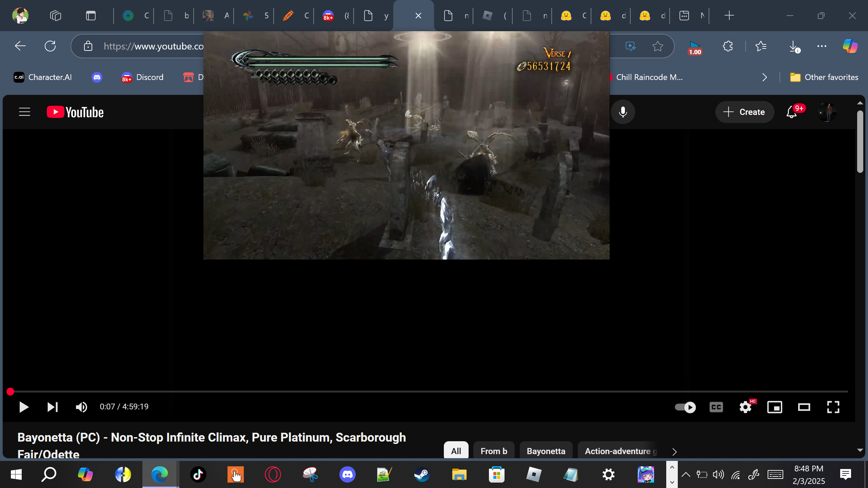Mute the video volume
This screenshot has width=868, height=488.
click(x=81, y=407)
